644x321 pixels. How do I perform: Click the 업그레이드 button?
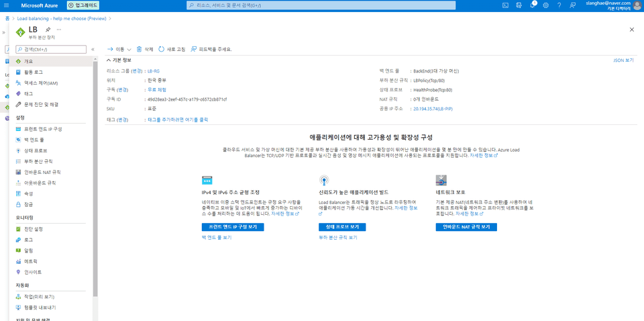click(x=83, y=5)
